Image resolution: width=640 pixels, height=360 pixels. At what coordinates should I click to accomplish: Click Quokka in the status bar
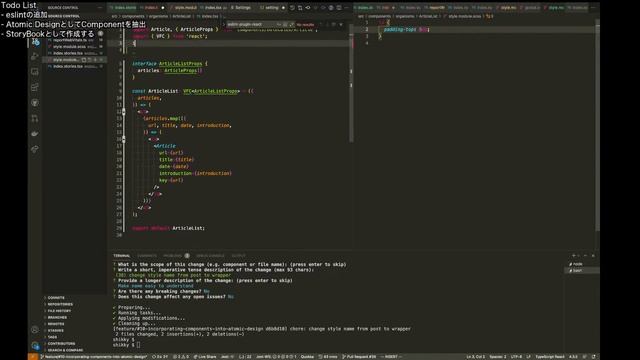(307, 357)
